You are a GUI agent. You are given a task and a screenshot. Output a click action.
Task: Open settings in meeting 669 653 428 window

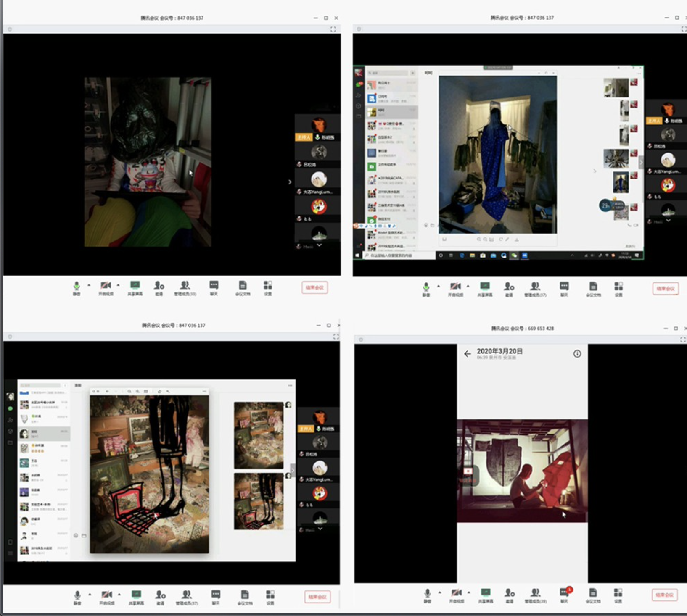click(x=618, y=595)
